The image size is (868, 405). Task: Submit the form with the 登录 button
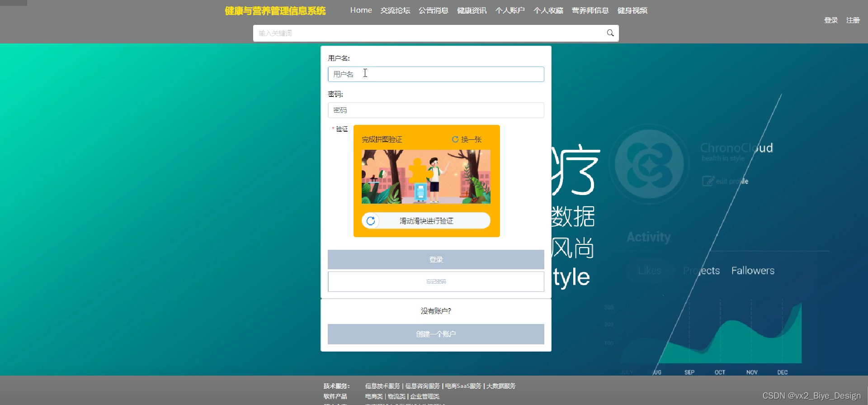[x=436, y=259]
